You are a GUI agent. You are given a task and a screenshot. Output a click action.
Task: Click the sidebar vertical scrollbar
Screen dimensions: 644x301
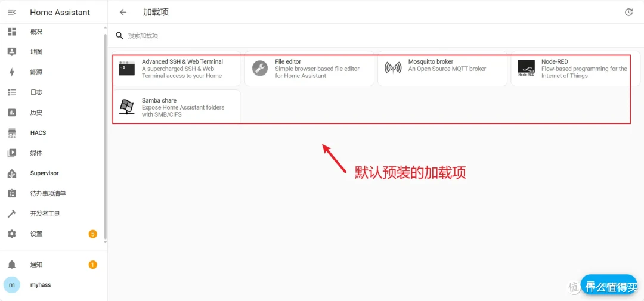point(105,135)
